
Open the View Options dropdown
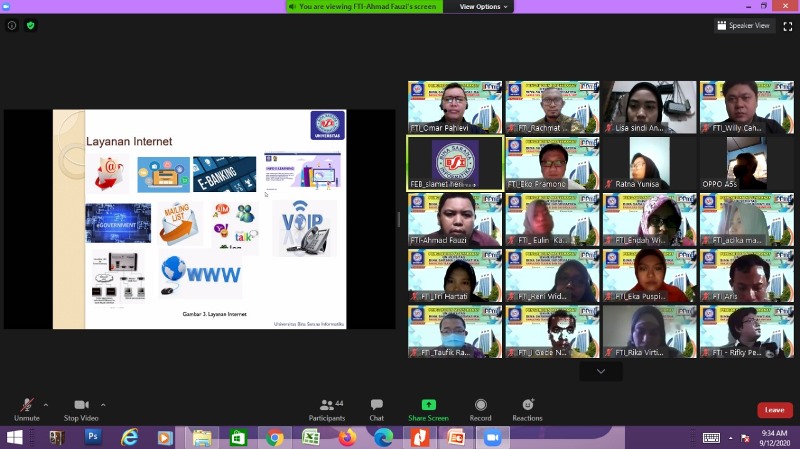[x=483, y=7]
